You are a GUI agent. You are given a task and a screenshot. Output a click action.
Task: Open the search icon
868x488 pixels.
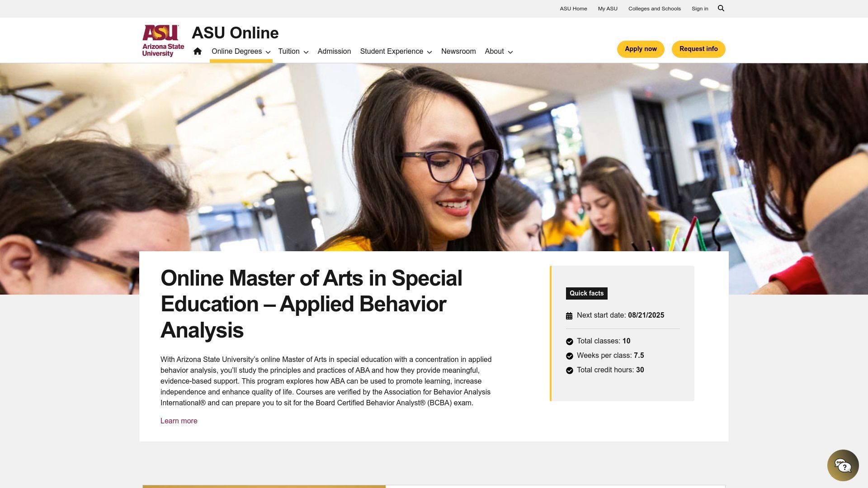coord(721,8)
